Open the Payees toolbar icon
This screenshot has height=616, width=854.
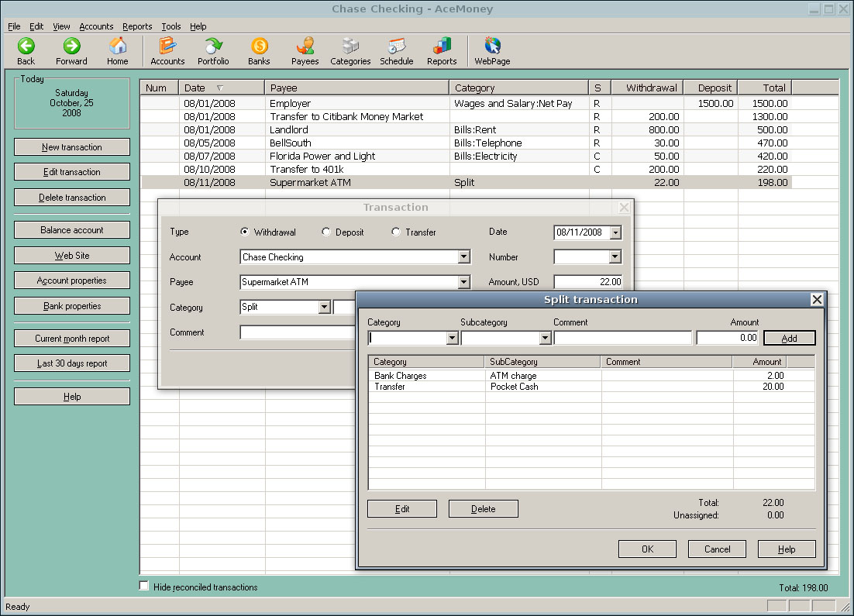tap(305, 51)
